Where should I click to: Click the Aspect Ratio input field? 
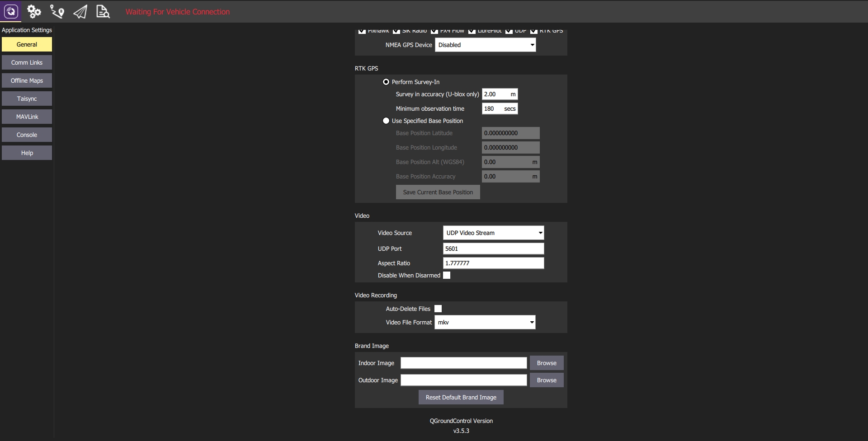tap(493, 263)
